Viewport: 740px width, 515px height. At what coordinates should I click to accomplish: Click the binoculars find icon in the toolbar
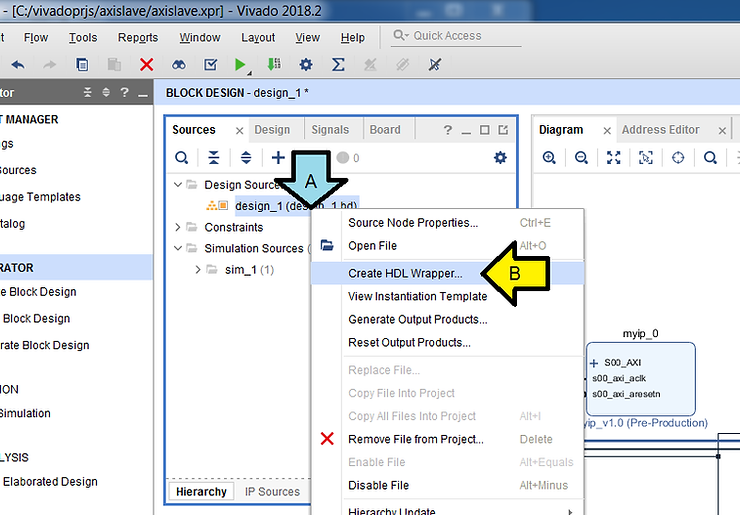point(178,64)
